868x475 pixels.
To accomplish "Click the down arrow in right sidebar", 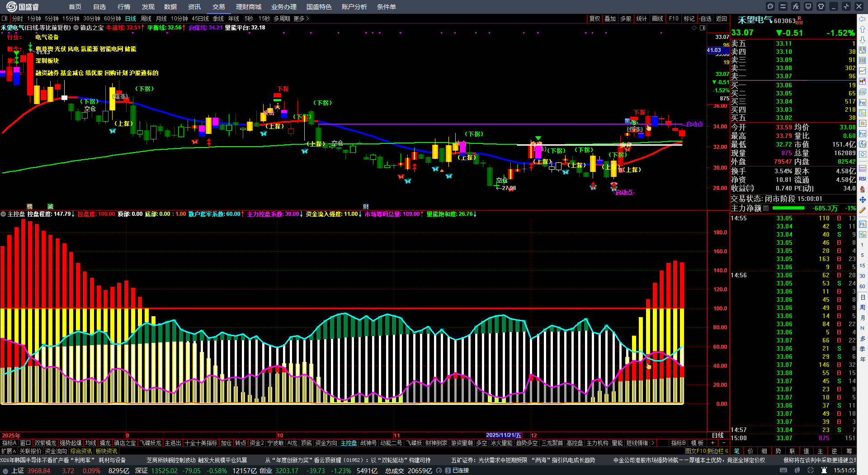I will pyautogui.click(x=863, y=40).
